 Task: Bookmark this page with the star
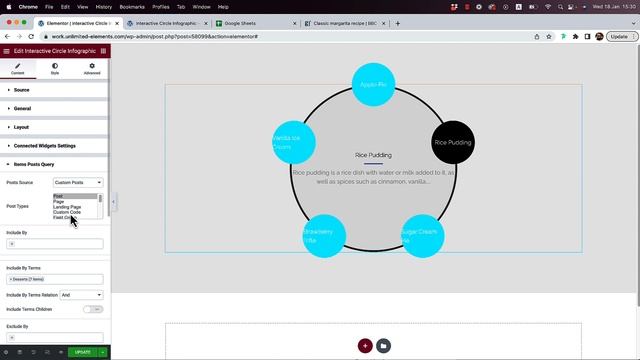tap(549, 36)
